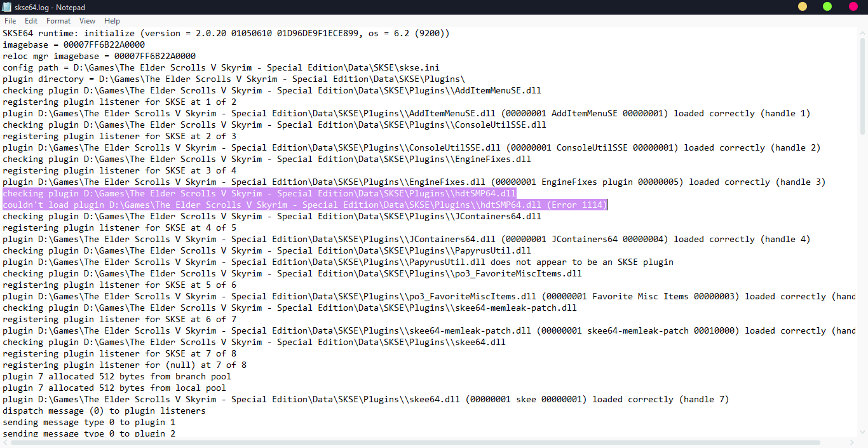
Task: Click the horizontal scroll right arrow
Action: (851, 442)
